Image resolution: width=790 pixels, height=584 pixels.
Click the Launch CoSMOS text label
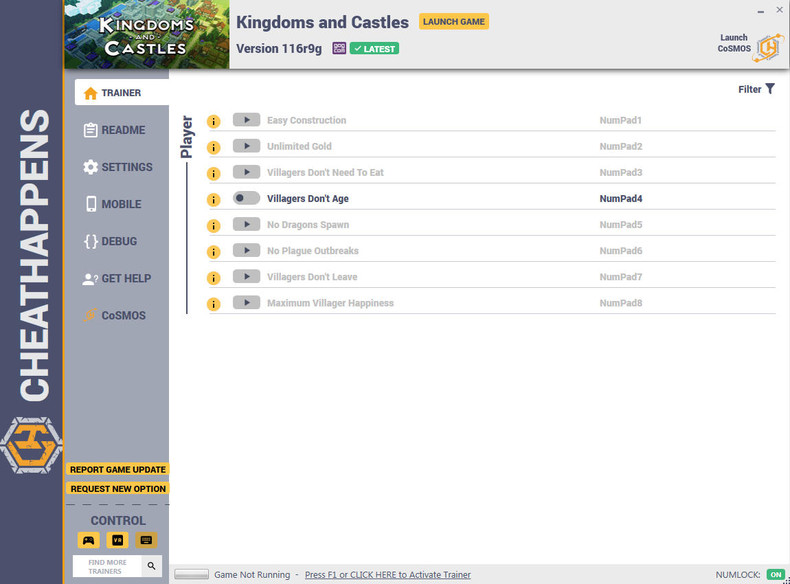click(x=734, y=43)
